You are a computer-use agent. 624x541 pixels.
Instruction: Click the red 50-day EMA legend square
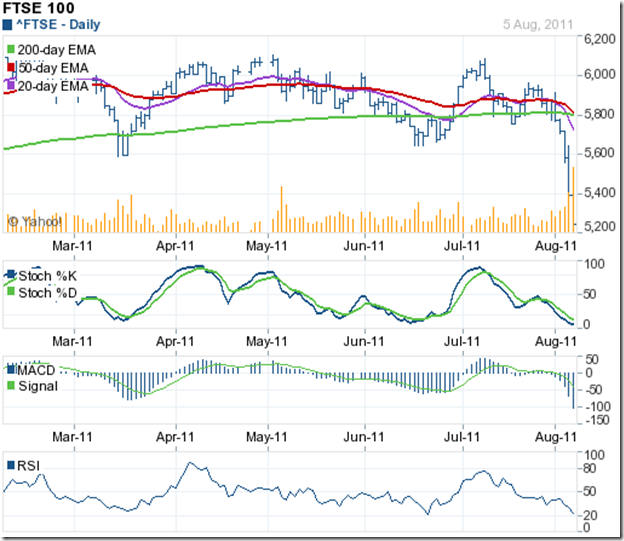(10, 67)
